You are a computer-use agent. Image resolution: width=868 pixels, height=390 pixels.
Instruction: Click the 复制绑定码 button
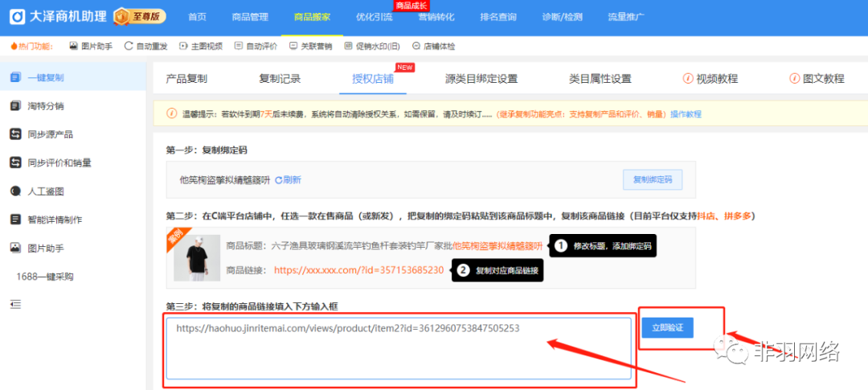point(653,179)
